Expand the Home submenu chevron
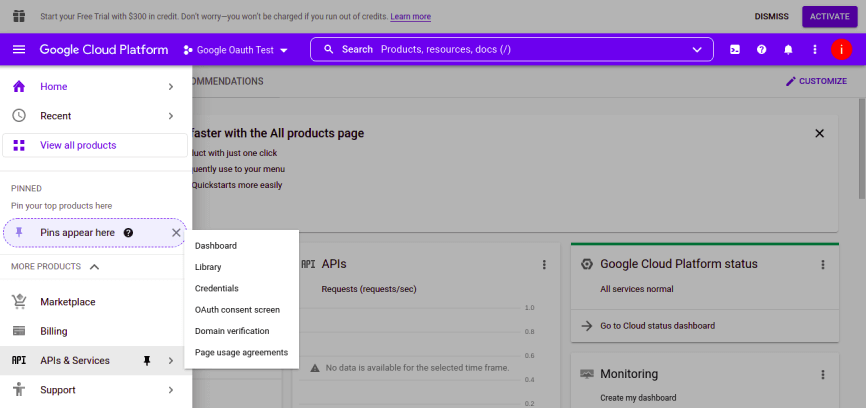 [171, 87]
